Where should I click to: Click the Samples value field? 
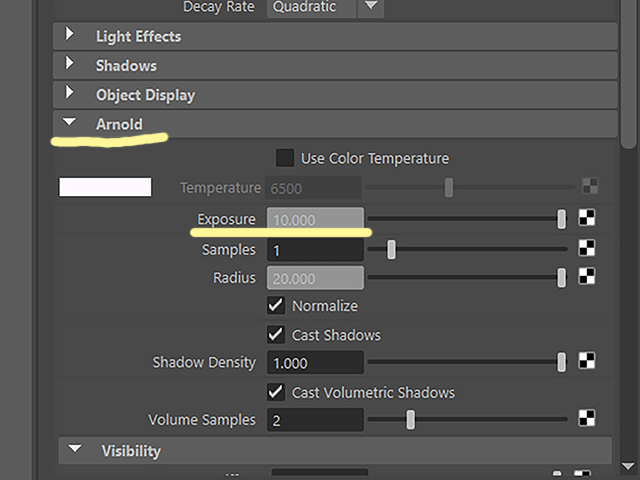(x=315, y=249)
